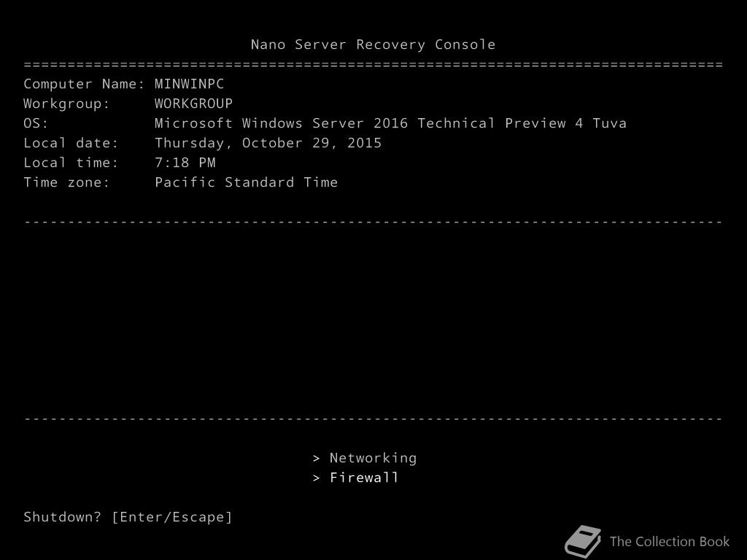This screenshot has width=747, height=560.
Task: Click the Nano Server Recovery Console title
Action: point(373,44)
